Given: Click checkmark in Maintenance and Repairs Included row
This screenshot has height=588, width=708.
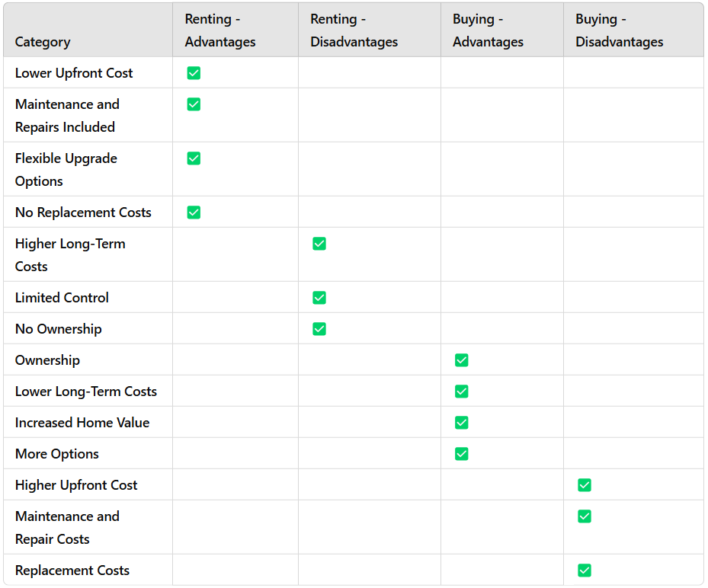Looking at the screenshot, I should (194, 104).
